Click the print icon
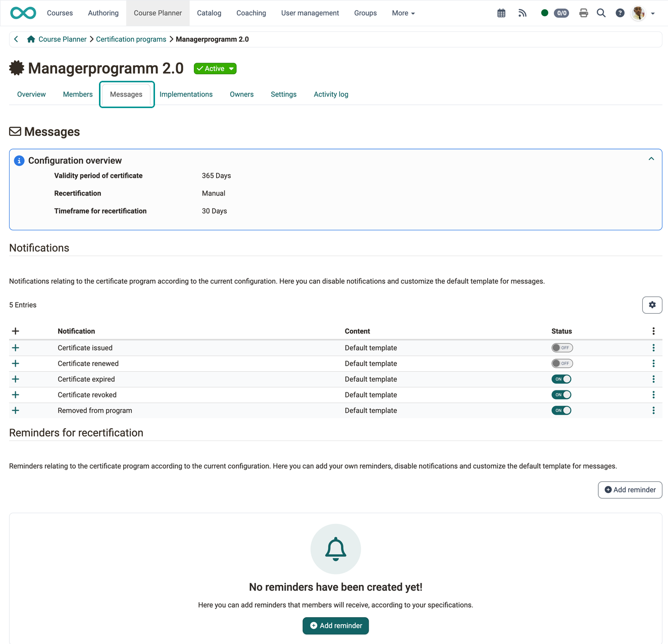668x644 pixels. (584, 13)
